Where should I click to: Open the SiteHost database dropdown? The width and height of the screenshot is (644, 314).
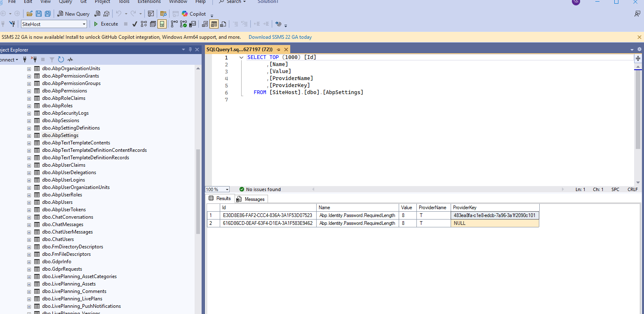tap(84, 24)
